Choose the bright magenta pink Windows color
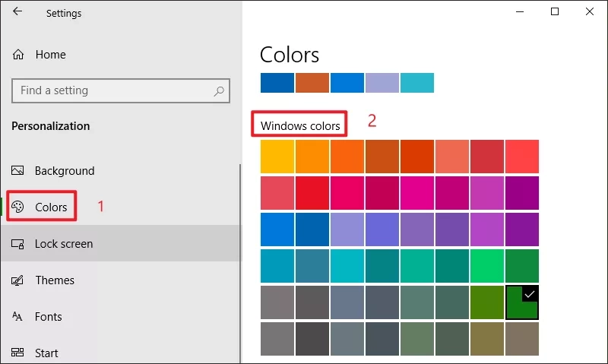 pos(416,193)
